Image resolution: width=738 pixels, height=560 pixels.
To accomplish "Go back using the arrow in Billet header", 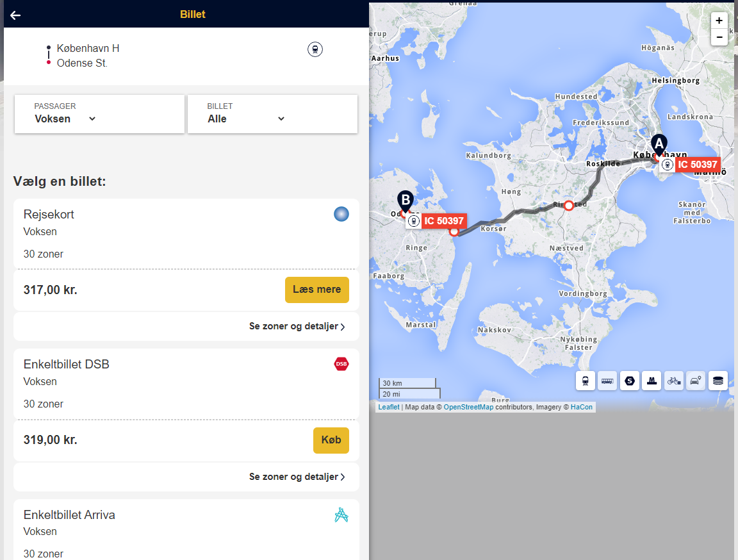I will (15, 15).
